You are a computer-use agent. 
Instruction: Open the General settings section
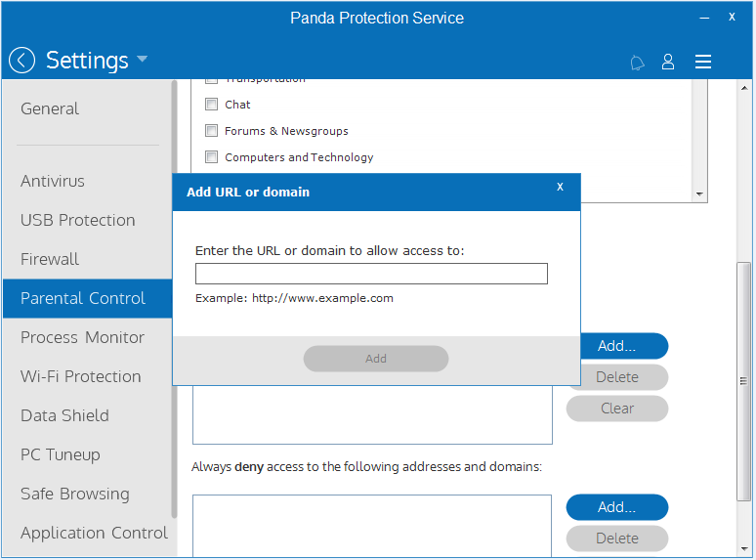(50, 108)
